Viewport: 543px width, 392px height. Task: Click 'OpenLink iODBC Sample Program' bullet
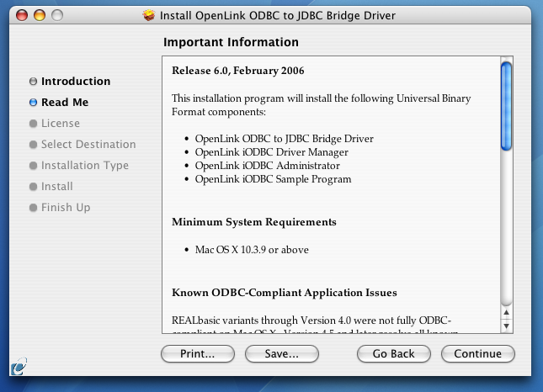[273, 179]
